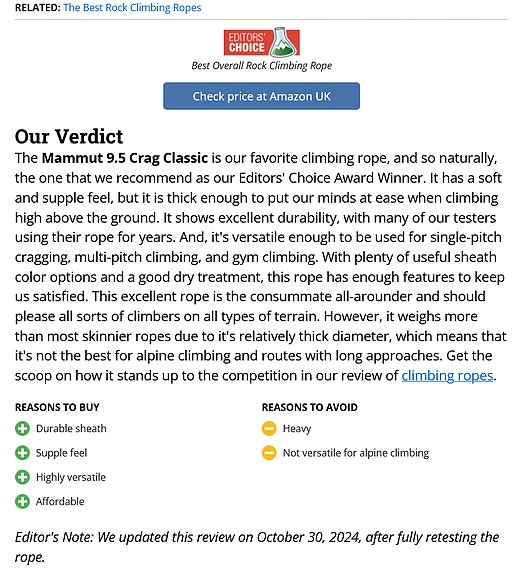Click the Our Verdict heading
The width and height of the screenshot is (529, 575).
pos(69,136)
